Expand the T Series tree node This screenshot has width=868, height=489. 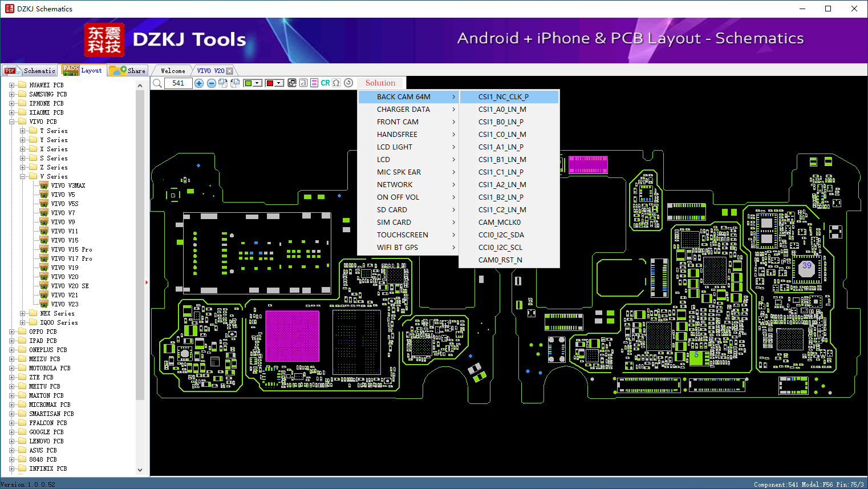[x=23, y=131]
